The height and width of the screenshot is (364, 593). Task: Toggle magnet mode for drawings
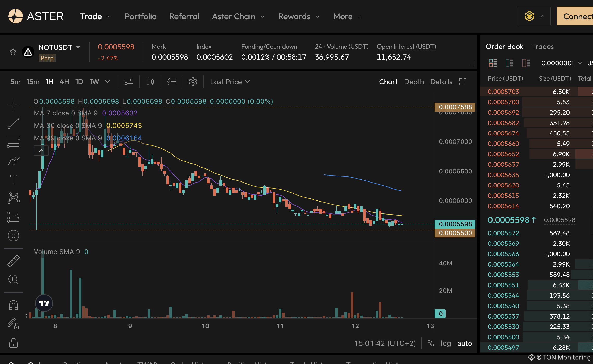[14, 305]
